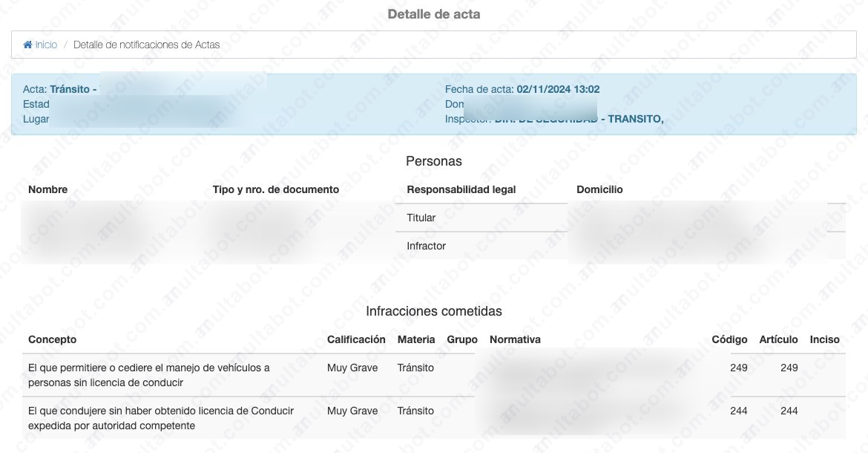Click 'Muy Grave' in the permitiere row
This screenshot has height=453, width=868.
point(352,368)
